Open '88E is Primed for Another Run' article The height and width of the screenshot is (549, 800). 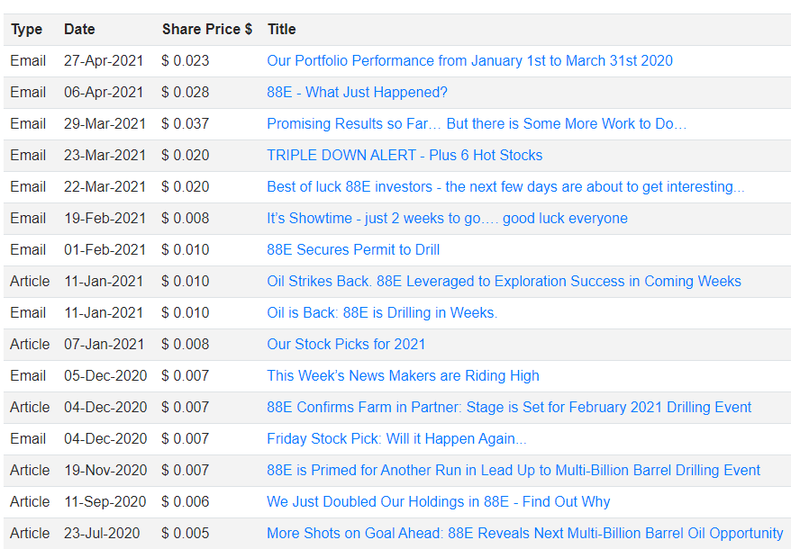click(513, 470)
